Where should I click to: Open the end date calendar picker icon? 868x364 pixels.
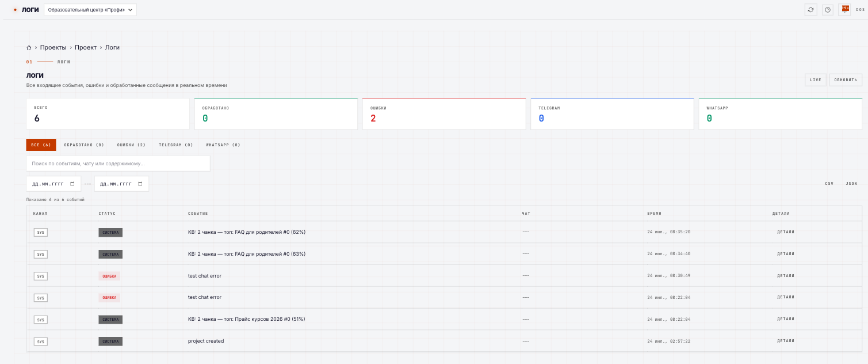[x=140, y=184]
